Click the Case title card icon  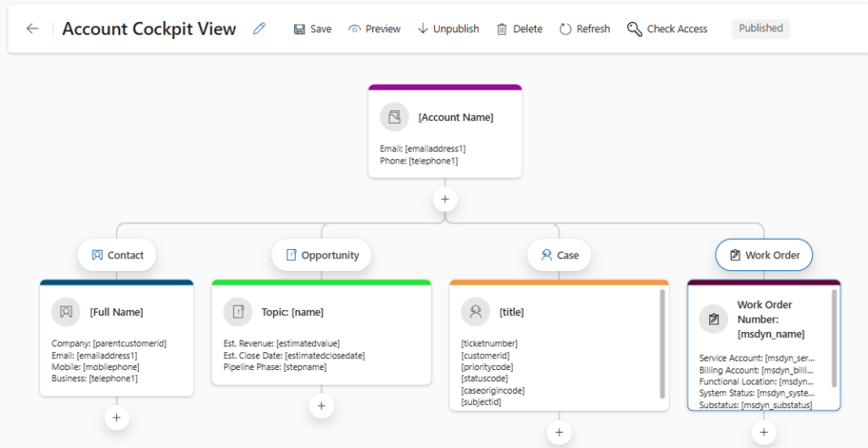476,312
